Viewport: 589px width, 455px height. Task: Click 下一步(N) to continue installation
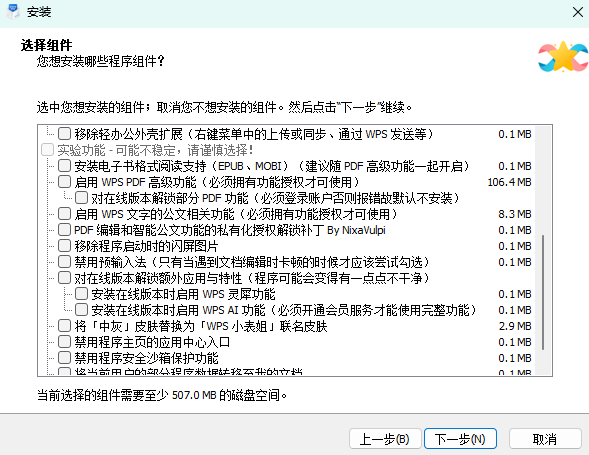tap(460, 439)
